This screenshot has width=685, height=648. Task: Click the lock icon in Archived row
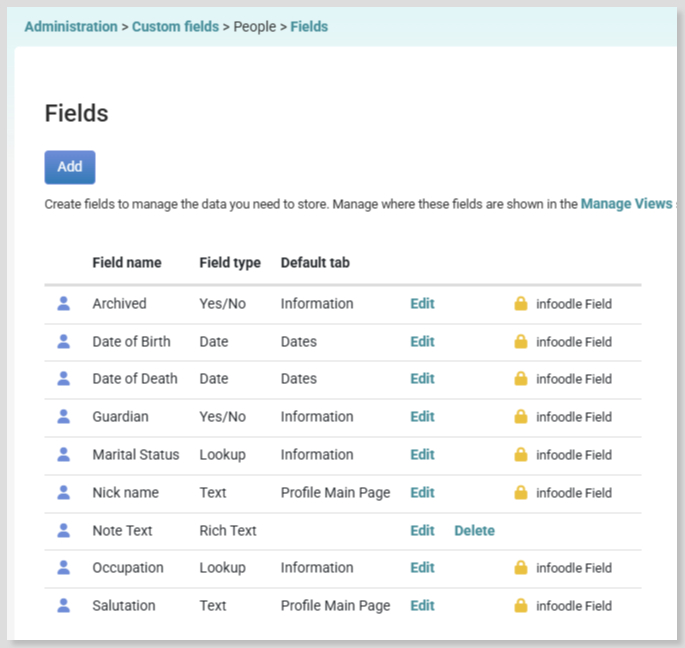pyautogui.click(x=521, y=303)
